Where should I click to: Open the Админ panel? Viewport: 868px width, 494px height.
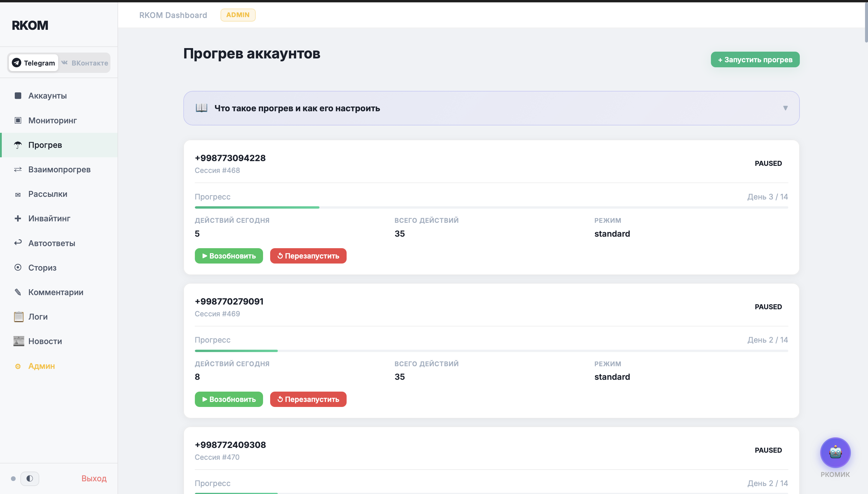tap(59, 366)
